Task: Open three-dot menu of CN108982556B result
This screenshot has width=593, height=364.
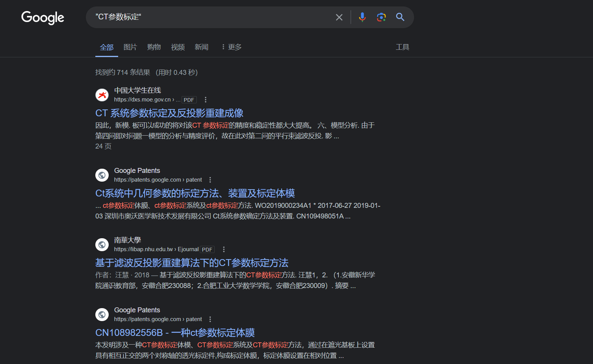Action: pos(210,319)
